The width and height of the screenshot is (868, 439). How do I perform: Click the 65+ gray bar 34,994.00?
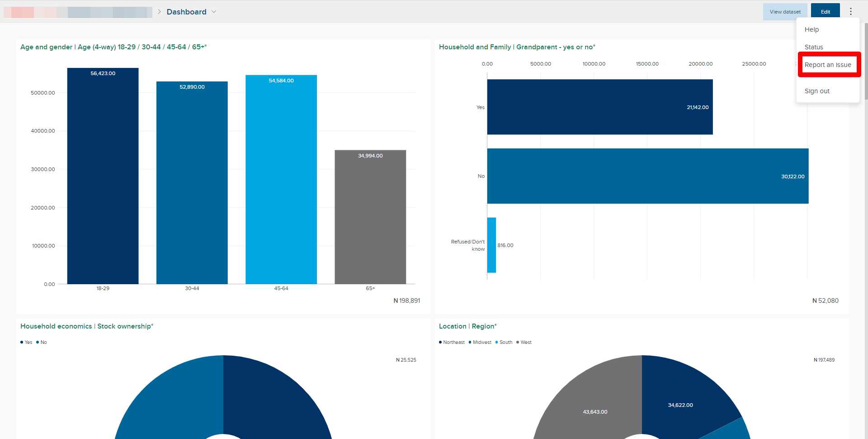pyautogui.click(x=370, y=217)
